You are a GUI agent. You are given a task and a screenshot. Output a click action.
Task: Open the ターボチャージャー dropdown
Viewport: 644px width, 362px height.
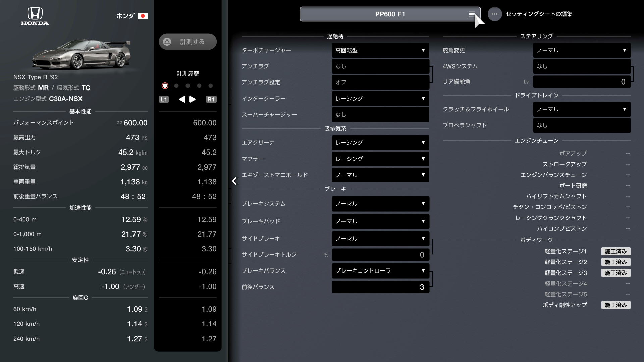pos(380,50)
